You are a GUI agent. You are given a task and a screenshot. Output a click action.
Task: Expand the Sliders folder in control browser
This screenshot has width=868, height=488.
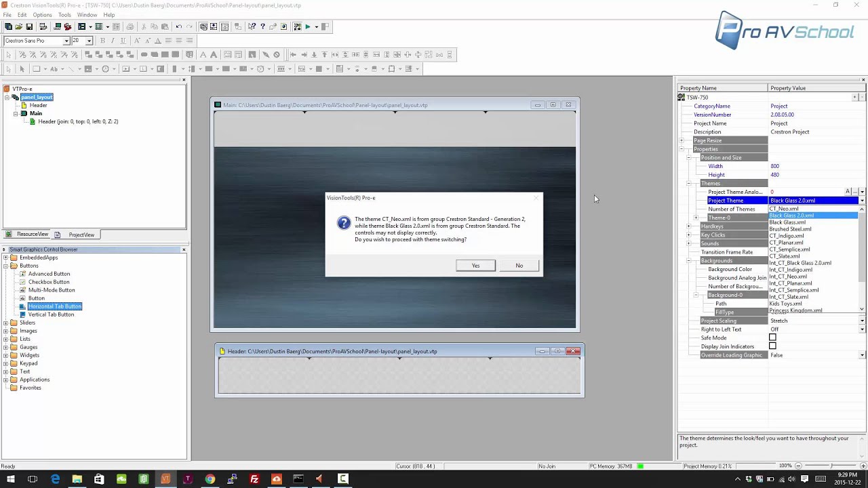(5, 323)
